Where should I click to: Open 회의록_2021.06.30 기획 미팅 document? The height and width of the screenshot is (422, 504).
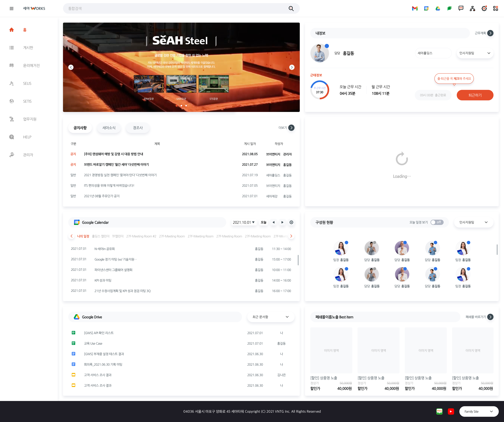[103, 365]
